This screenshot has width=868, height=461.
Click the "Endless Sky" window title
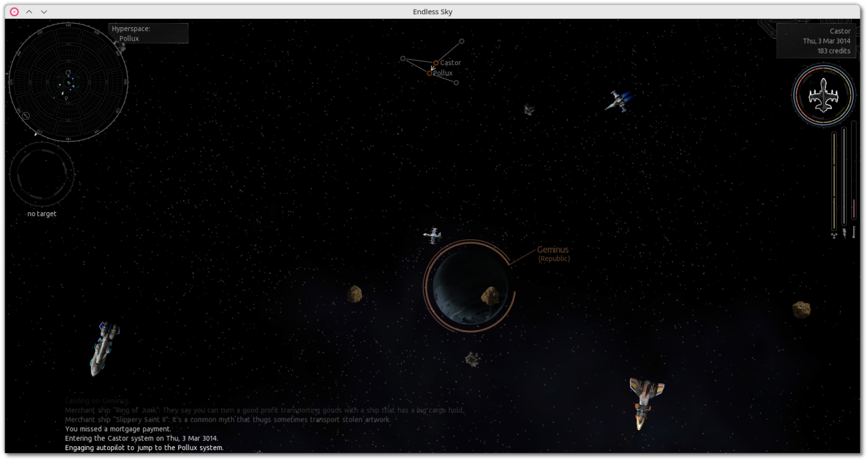(433, 12)
